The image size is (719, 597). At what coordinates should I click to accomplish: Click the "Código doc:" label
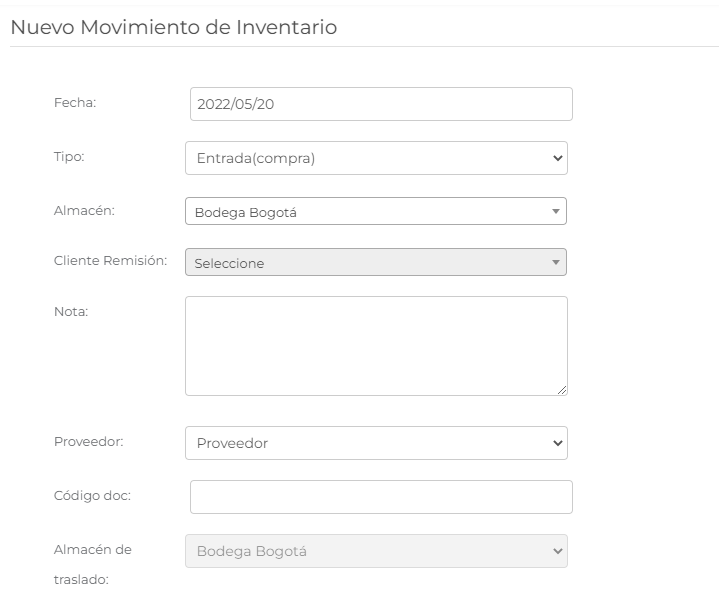click(92, 495)
